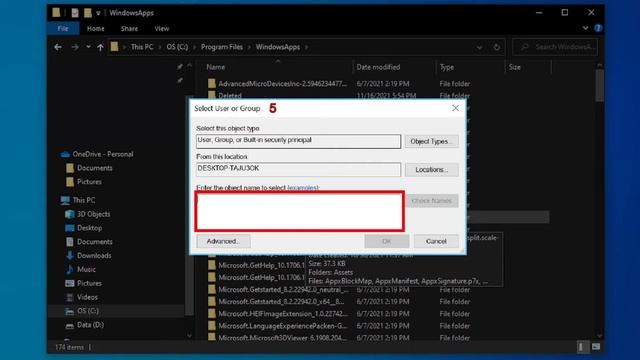Click the Music note icon
The width and height of the screenshot is (640, 360).
[70, 269]
